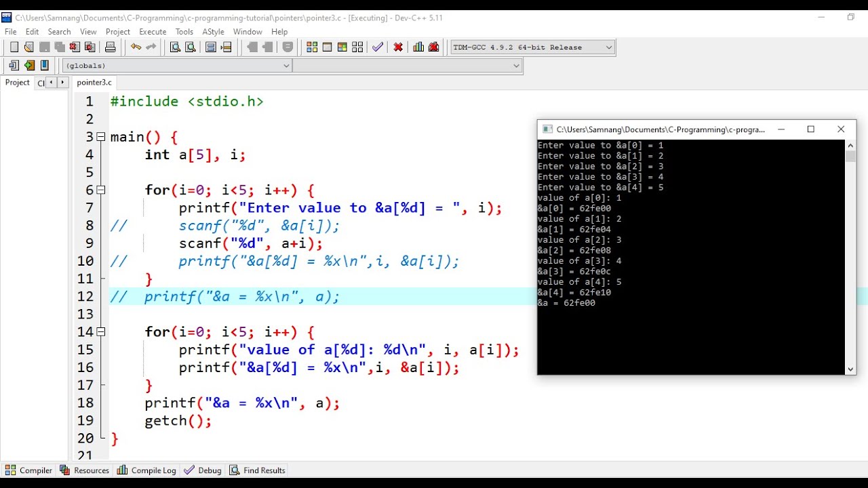868x488 pixels.
Task: Start debugging with the check mark icon
Action: (378, 47)
